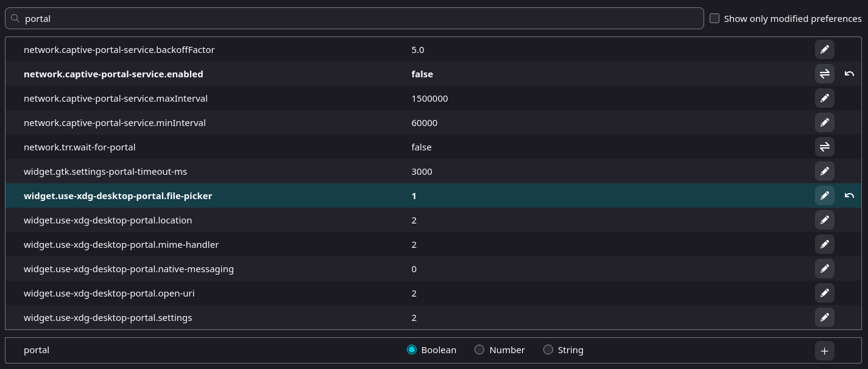The image size is (868, 369).
Task: Edit the minInterval preference value
Action: (824, 122)
